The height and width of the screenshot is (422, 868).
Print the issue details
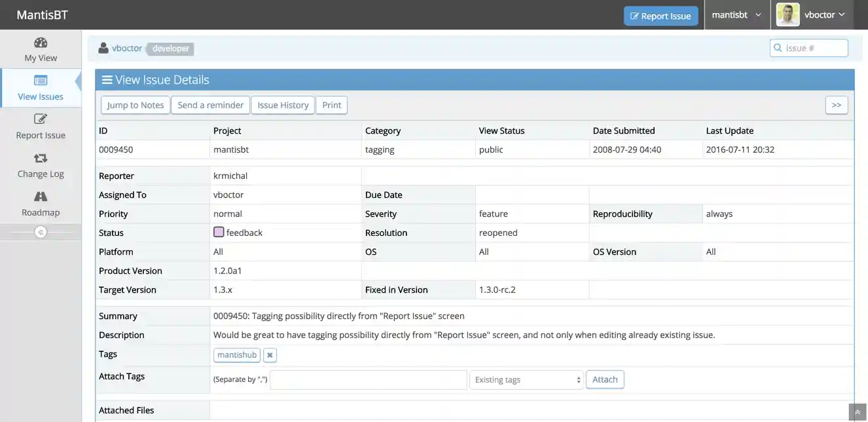pos(331,105)
